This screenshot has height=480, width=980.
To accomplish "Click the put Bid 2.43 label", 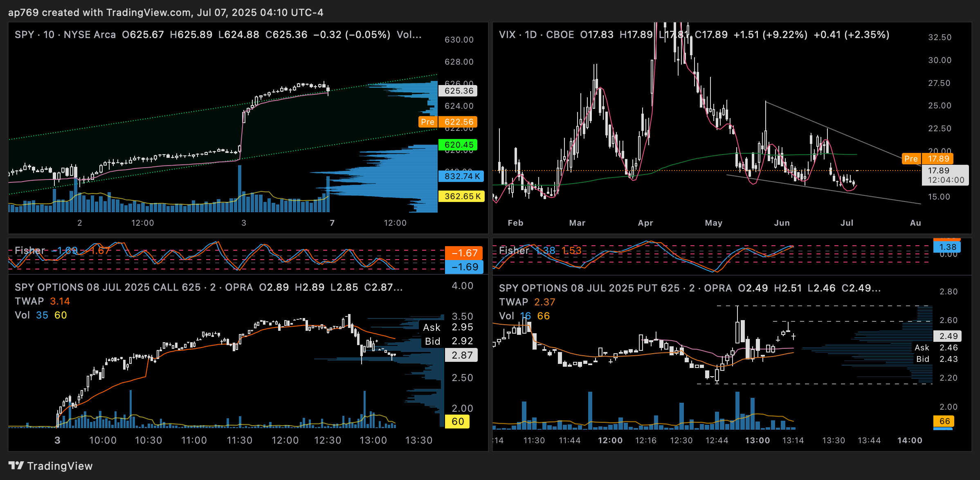I will [936, 359].
